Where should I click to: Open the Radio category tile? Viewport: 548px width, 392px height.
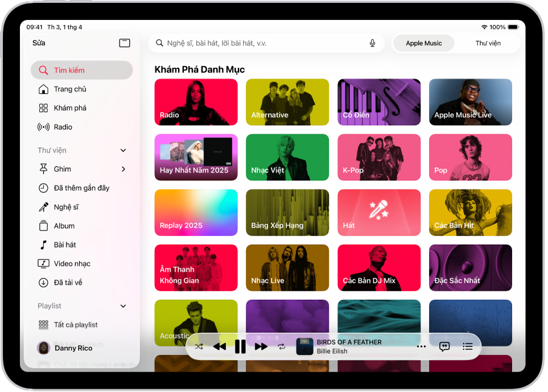(196, 102)
